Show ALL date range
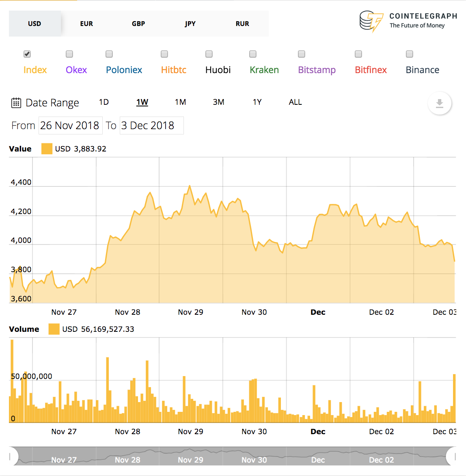This screenshot has height=476, width=466. pos(295,102)
